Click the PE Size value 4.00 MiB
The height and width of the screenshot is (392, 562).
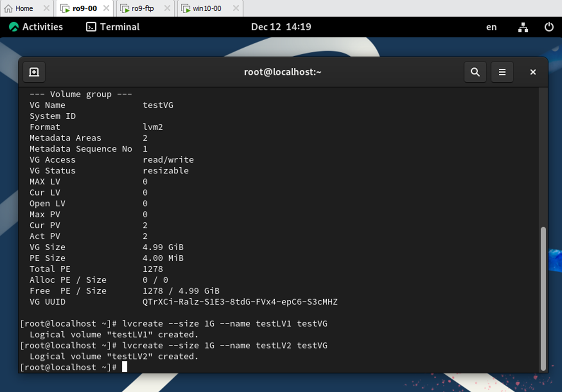tap(163, 258)
